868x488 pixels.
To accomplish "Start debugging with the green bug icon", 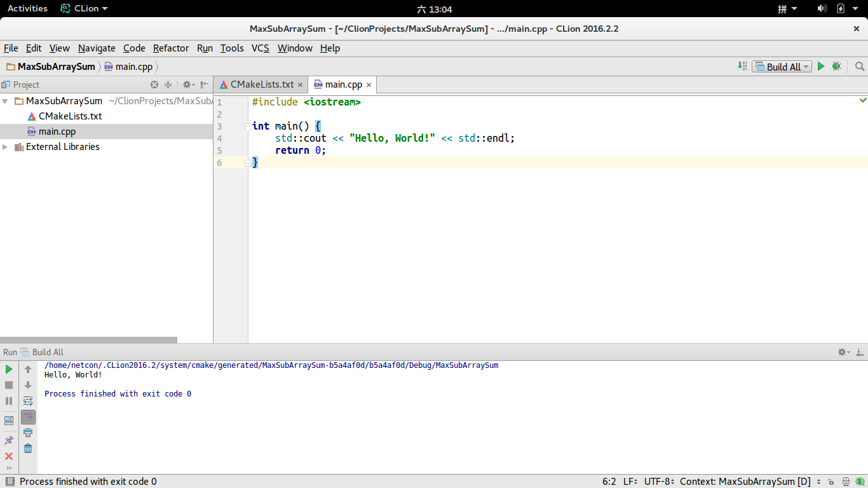I will pyautogui.click(x=837, y=66).
